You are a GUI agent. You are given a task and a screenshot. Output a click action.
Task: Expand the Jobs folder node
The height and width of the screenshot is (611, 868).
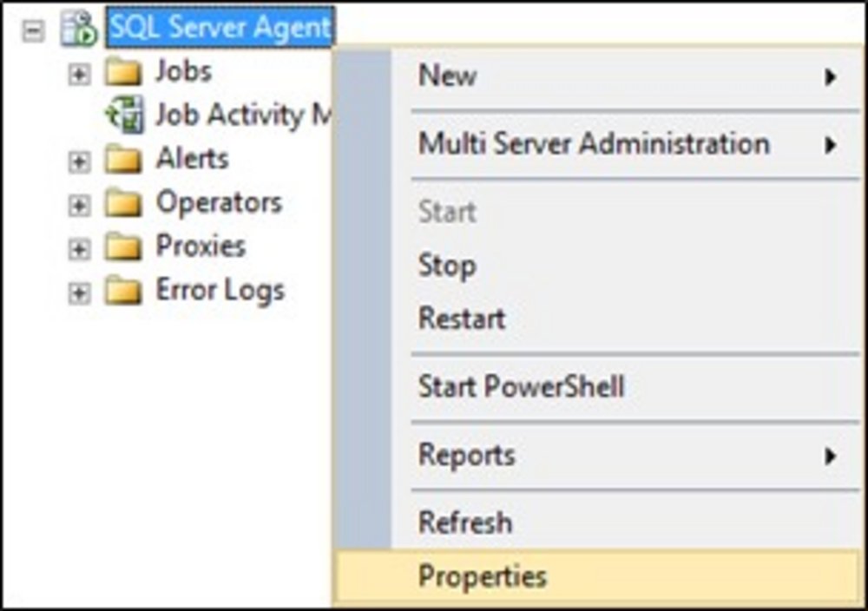[x=79, y=74]
